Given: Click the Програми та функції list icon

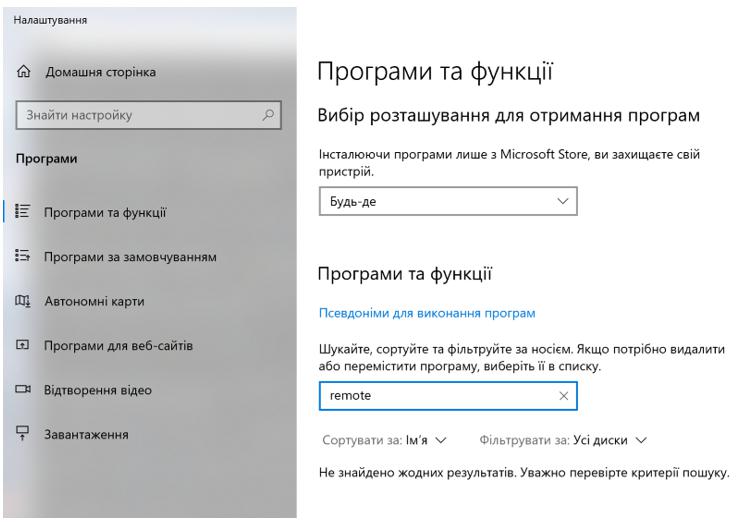Looking at the screenshot, I should point(21,211).
